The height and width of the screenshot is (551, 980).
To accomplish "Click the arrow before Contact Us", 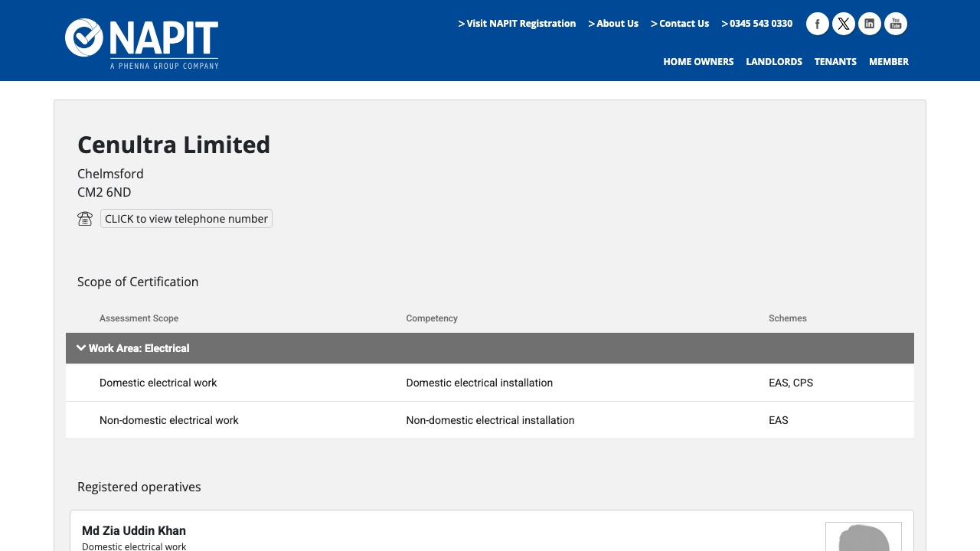I will click(654, 23).
